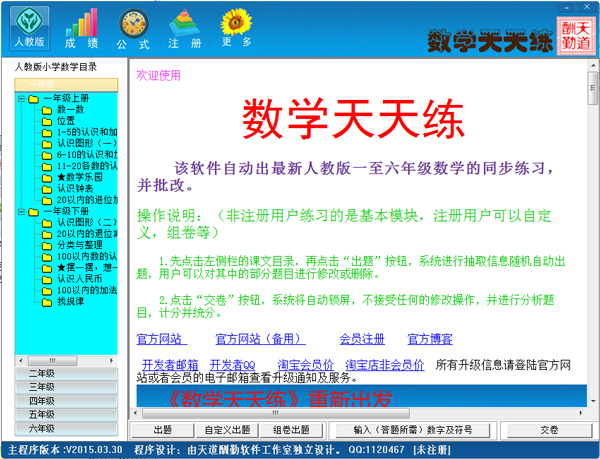This screenshot has width=600, height=459.
Task: Click folder icon beside 分类与整理
Action: (47, 246)
